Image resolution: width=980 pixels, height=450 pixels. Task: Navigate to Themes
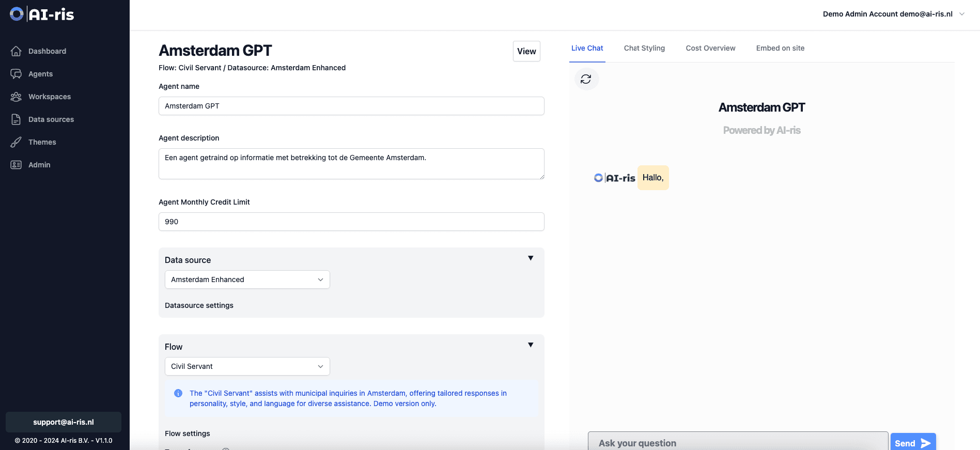42,142
